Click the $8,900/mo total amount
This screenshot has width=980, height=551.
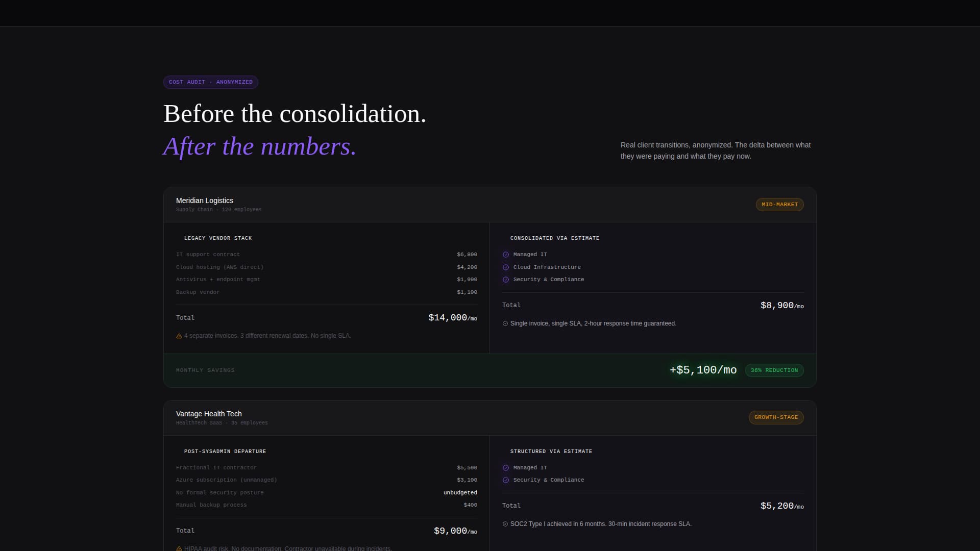(780, 305)
